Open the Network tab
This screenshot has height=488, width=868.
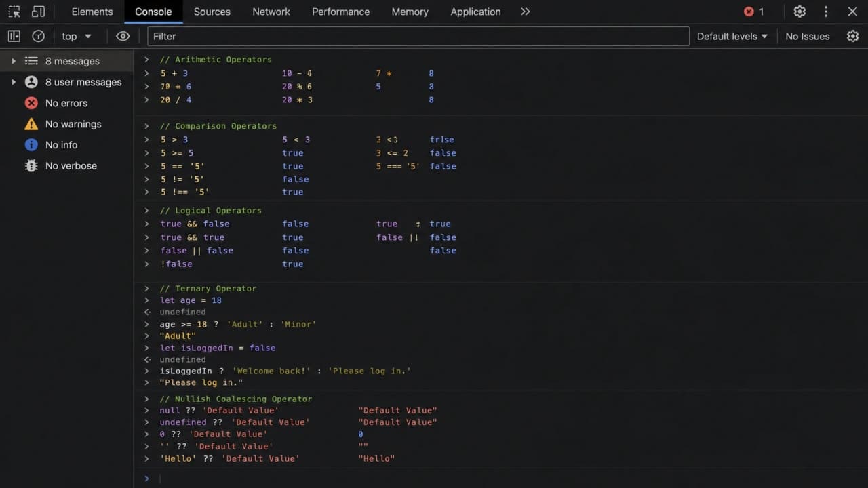271,12
